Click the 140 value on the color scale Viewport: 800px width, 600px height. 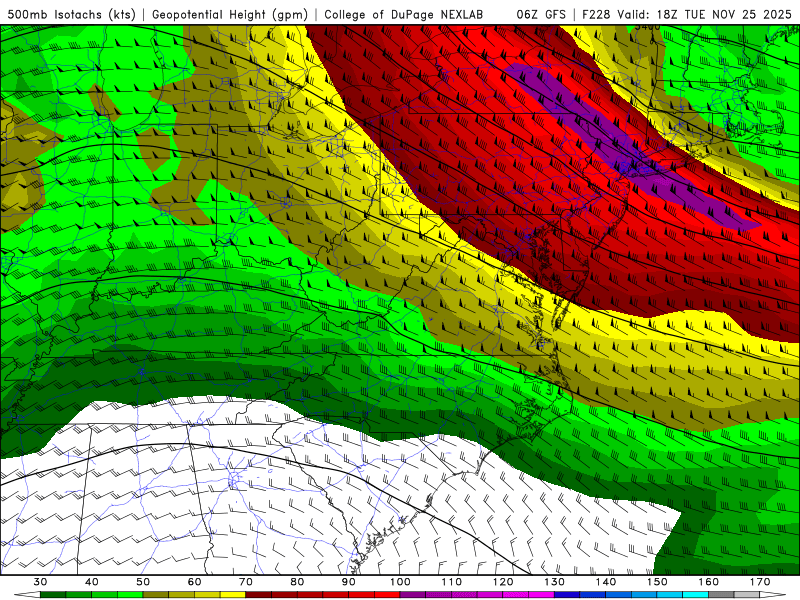[x=606, y=582]
